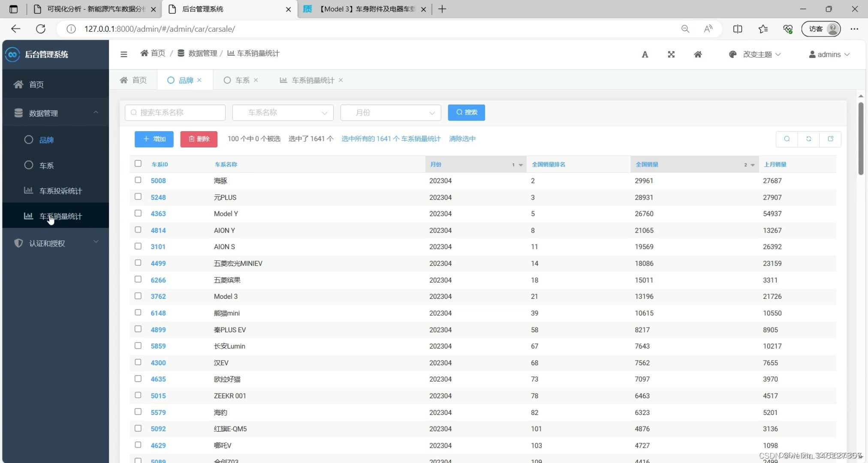868x463 pixels.
Task: Click the home icon in top toolbar
Action: 698,54
